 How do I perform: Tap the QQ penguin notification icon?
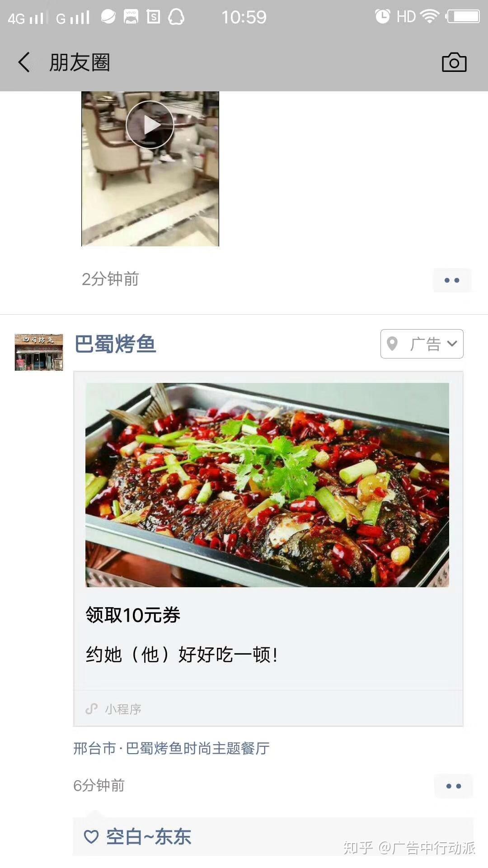(x=176, y=17)
